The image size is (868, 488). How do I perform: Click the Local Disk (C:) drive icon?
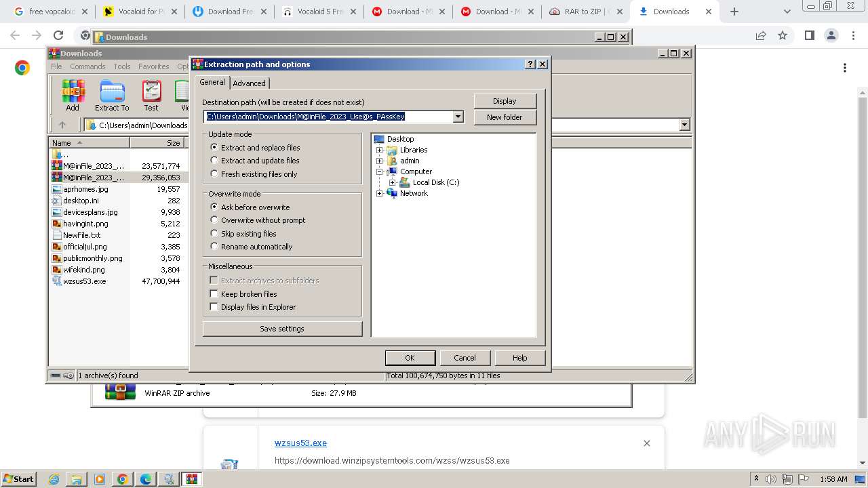(x=405, y=182)
